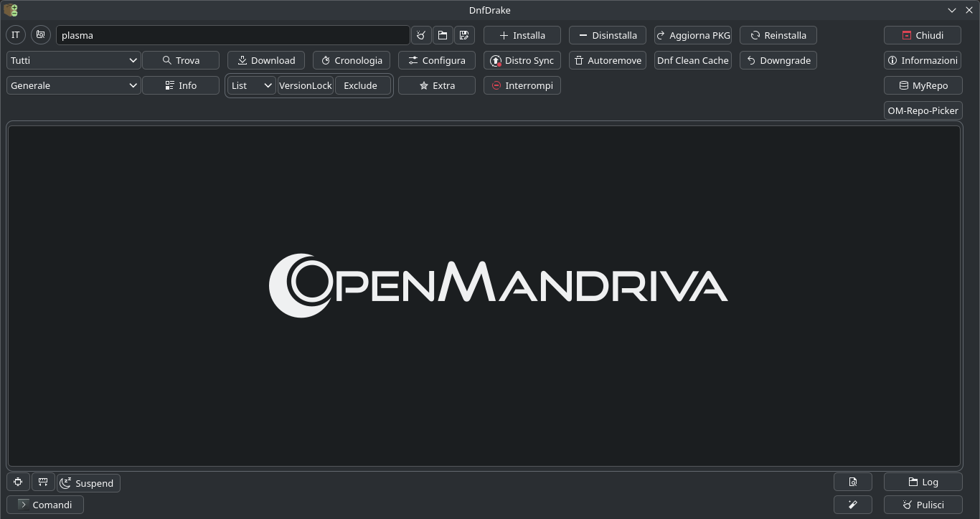Click the VersionLock button
The width and height of the screenshot is (980, 519).
pyautogui.click(x=306, y=85)
